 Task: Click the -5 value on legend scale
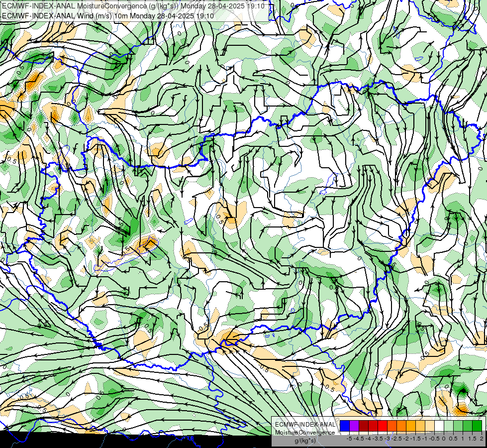tap(349, 439)
